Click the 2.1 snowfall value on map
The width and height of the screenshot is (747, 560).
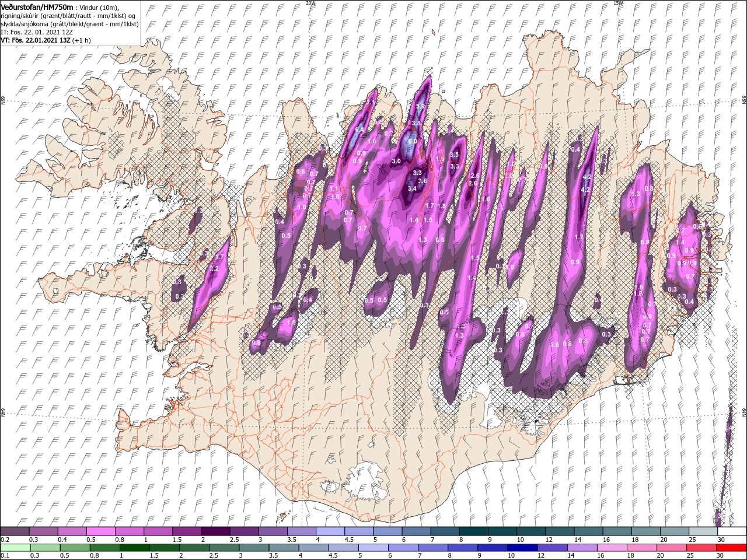pyautogui.click(x=371, y=102)
